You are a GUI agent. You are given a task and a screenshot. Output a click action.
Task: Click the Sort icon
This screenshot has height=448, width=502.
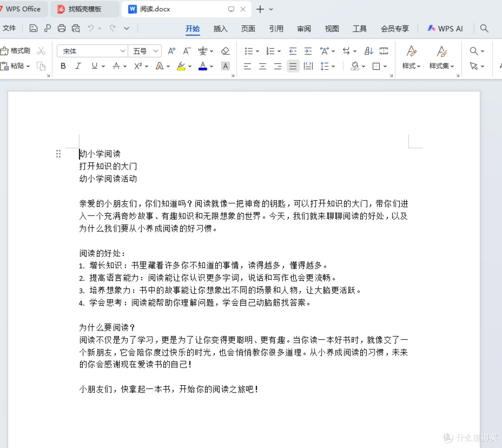click(x=369, y=51)
